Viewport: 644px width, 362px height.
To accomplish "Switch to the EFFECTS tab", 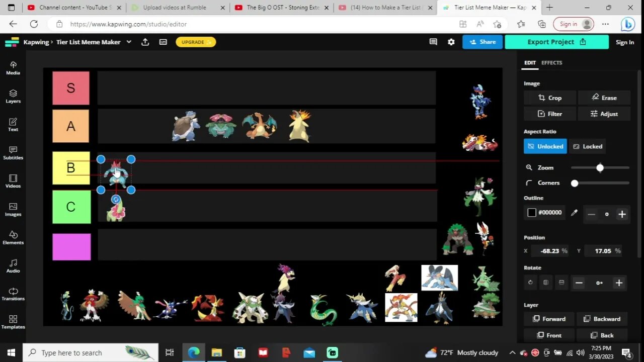I will pyautogui.click(x=551, y=62).
